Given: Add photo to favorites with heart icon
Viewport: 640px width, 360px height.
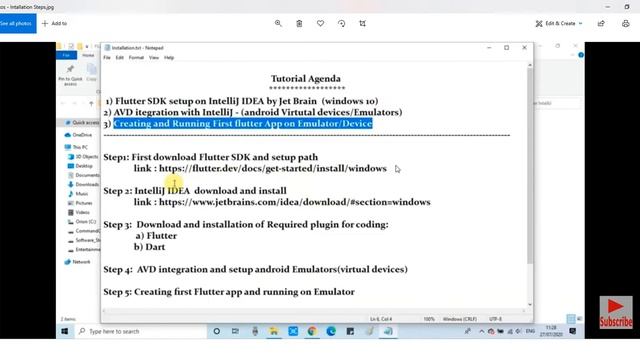Looking at the screenshot, I should pyautogui.click(x=320, y=23).
